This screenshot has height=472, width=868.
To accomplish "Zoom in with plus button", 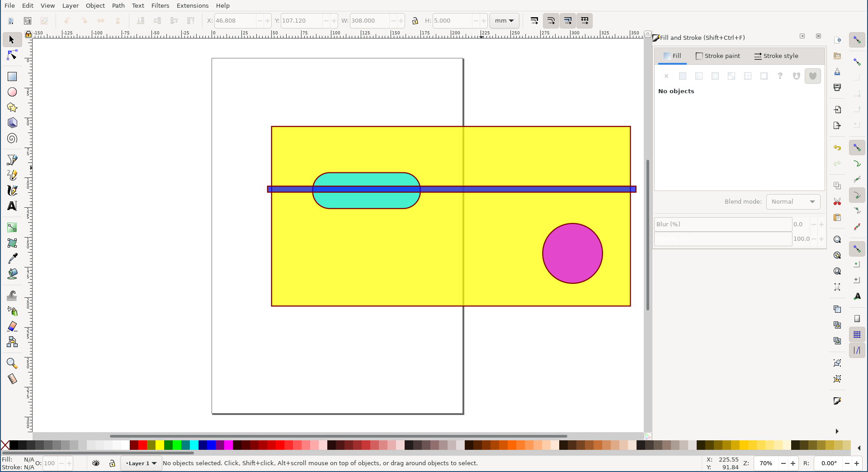I will 793,463.
